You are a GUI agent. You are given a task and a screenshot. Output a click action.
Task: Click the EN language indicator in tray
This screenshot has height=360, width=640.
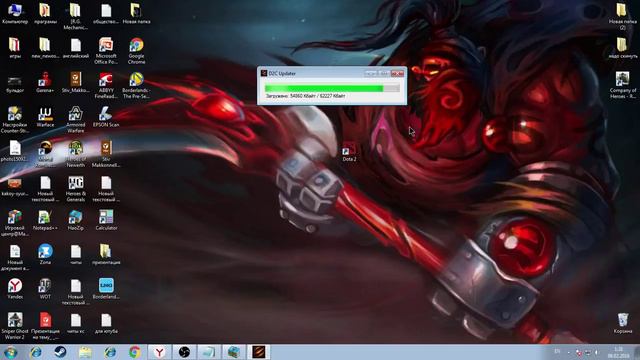tap(557, 351)
